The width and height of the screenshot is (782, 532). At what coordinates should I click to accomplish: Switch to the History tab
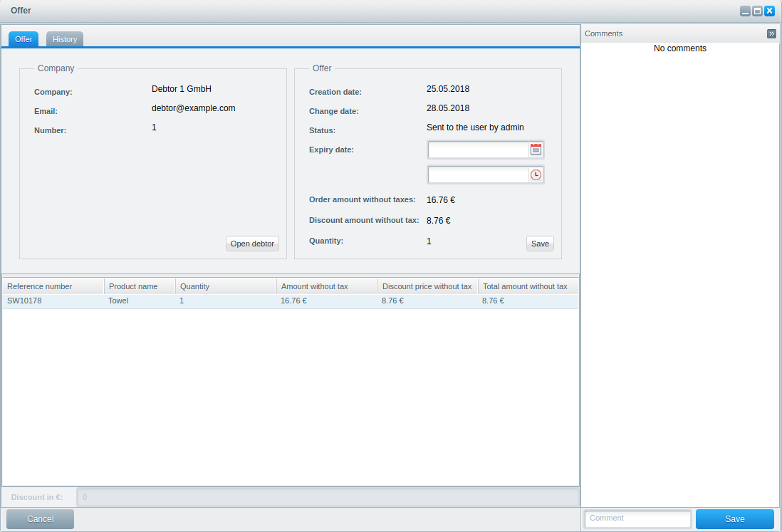point(65,39)
